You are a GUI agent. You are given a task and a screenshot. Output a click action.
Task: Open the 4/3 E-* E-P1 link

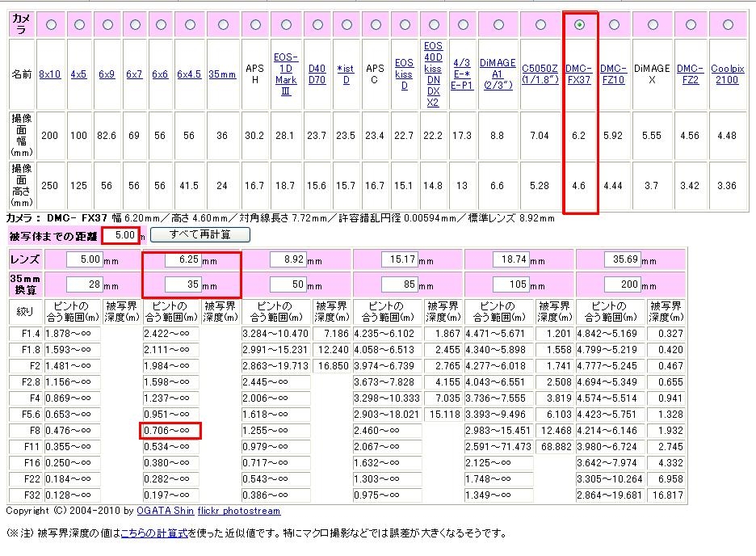point(462,74)
